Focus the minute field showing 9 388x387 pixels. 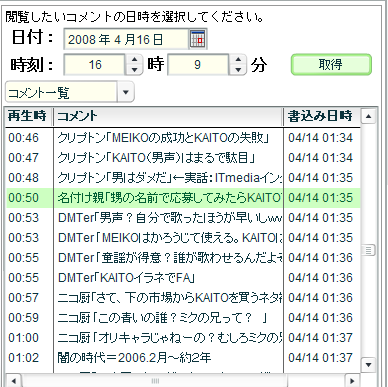198,65
